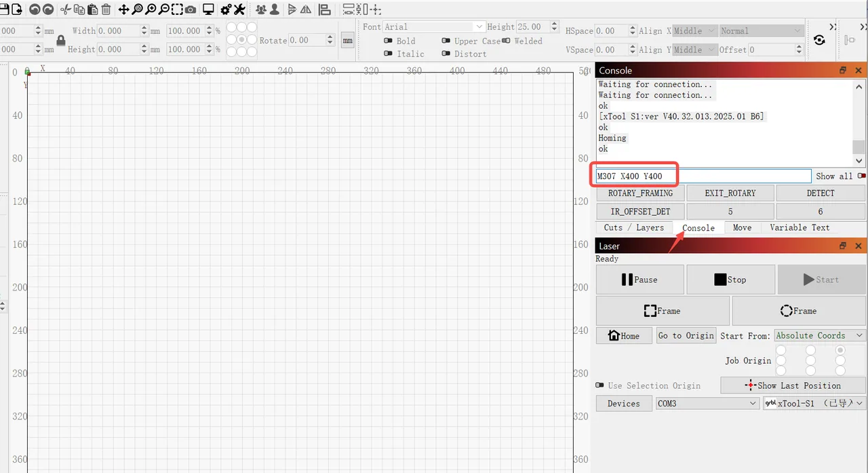Open the camera capture tool
The width and height of the screenshot is (868, 473).
(x=191, y=10)
